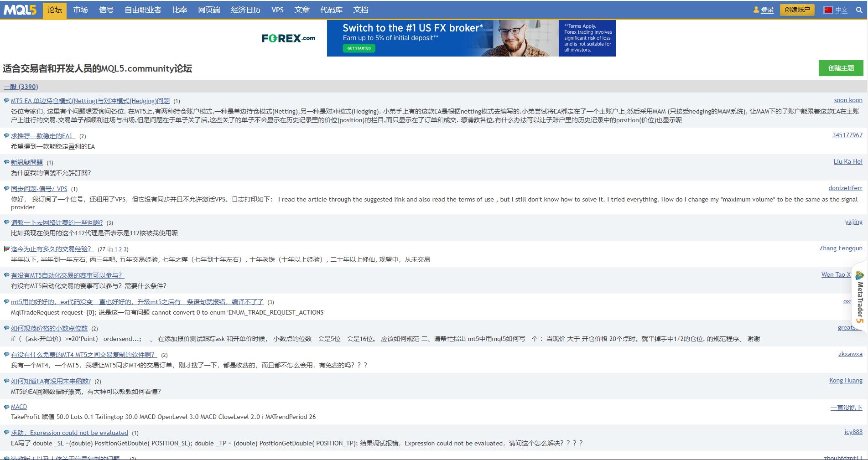Click the FOREX.com logo in the ad
The height and width of the screenshot is (460, 868).
coord(288,38)
